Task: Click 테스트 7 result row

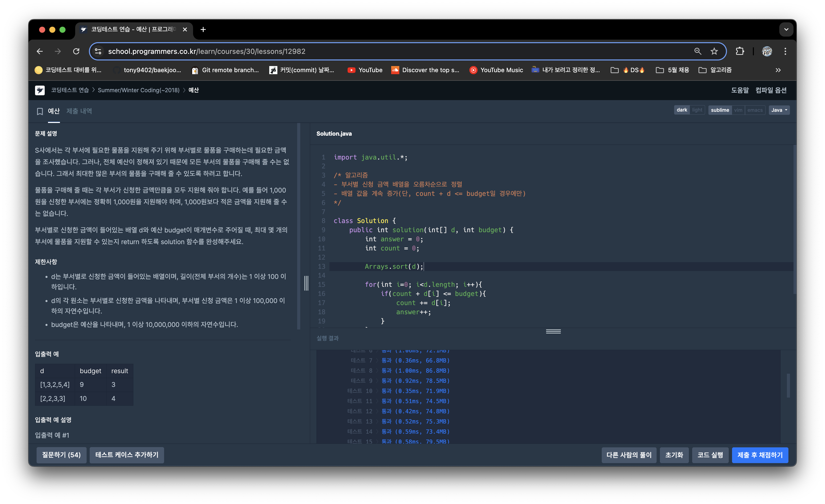Action: (x=400, y=360)
